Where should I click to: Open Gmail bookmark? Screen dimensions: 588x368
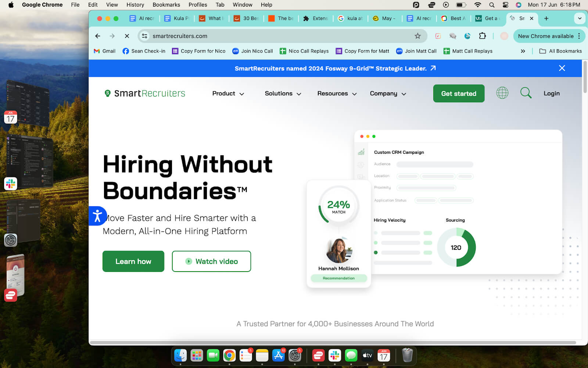tap(105, 51)
